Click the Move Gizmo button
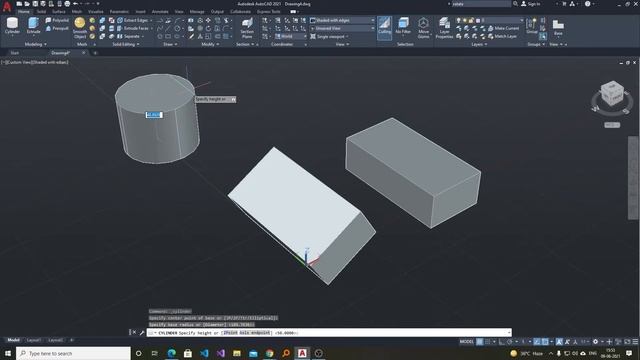This screenshot has height=360, width=640. coord(423,28)
